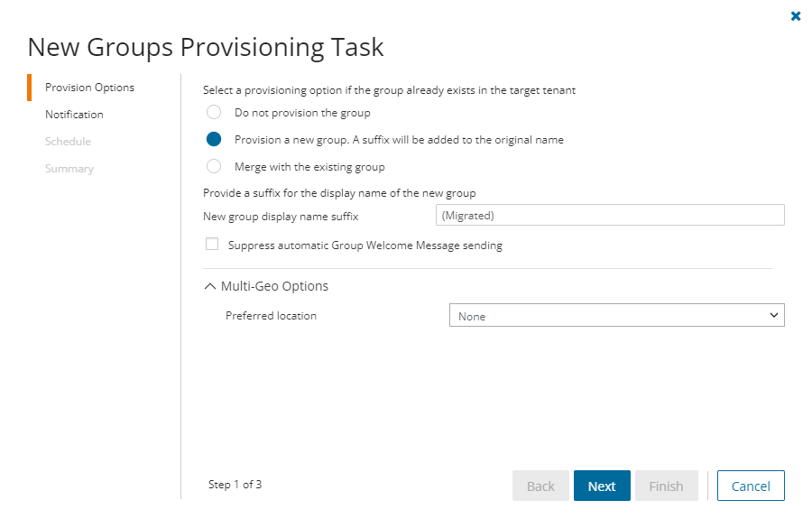Open the Schedule step in sidebar
The width and height of the screenshot is (812, 528).
(68, 142)
